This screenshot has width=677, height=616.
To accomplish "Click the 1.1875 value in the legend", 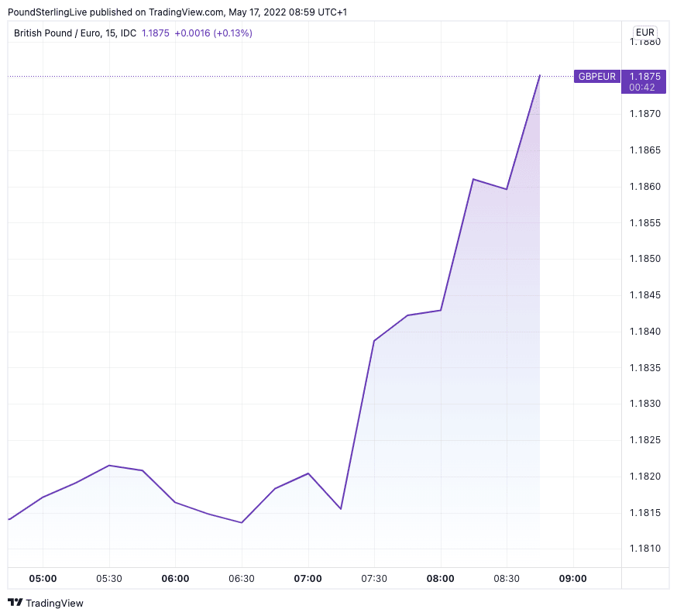I will click(x=155, y=33).
